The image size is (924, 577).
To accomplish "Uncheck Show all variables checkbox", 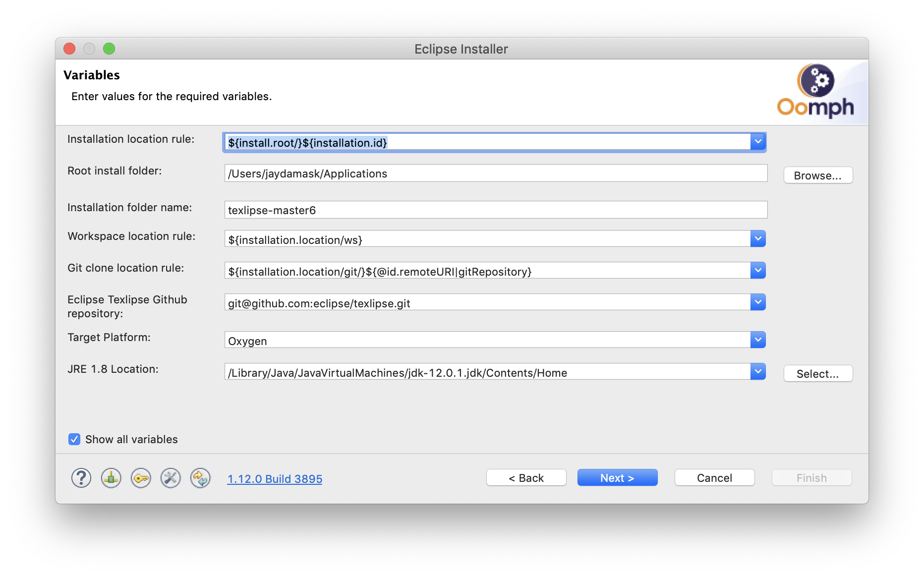I will coord(74,439).
